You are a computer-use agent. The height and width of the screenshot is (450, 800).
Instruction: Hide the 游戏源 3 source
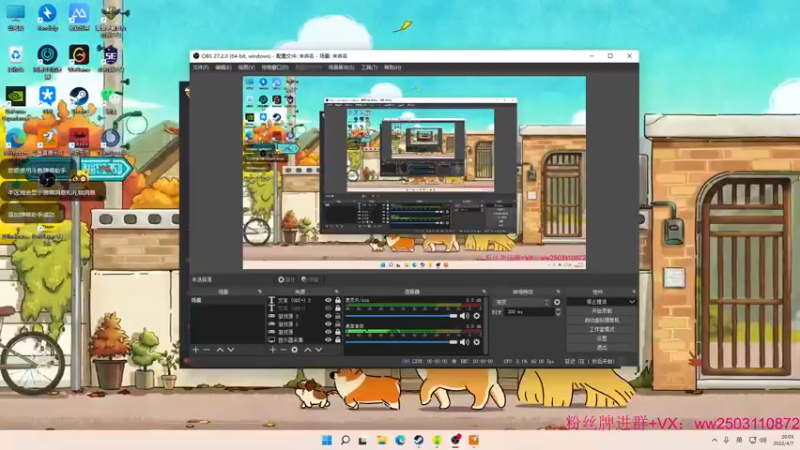(328, 316)
